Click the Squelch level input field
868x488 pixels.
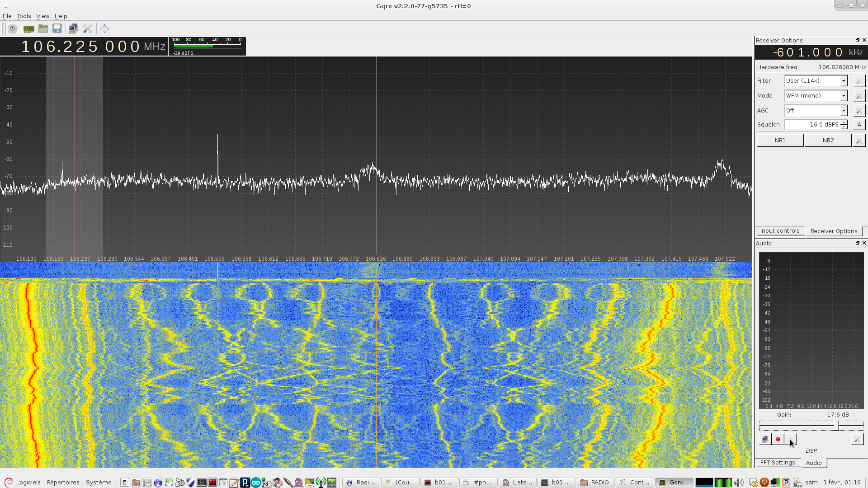pyautogui.click(x=812, y=125)
